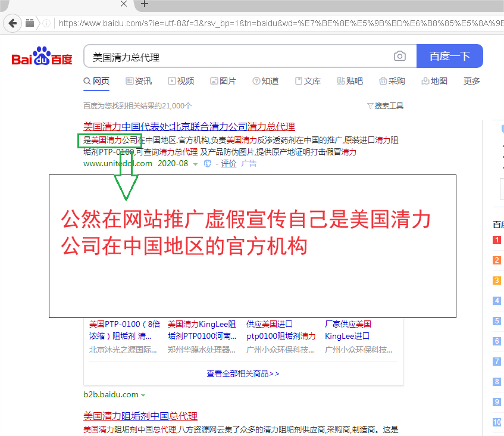
Task: Click hot list rank 5 badge
Action: 497,321
